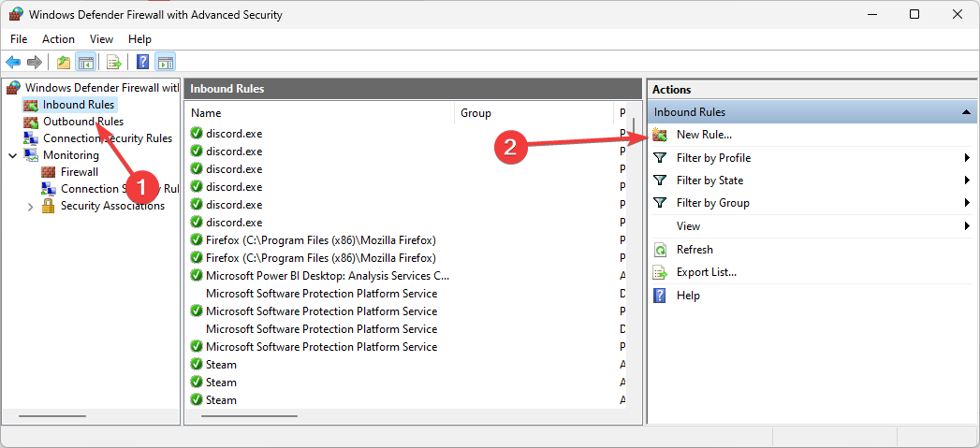980x448 pixels.
Task: Toggle the Show/Hide Action Pane toolbar icon
Action: [x=166, y=62]
